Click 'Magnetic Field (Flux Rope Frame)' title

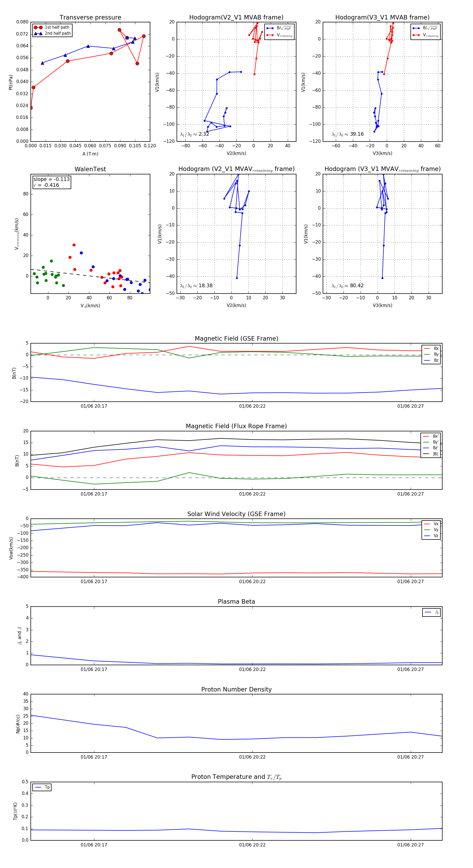coord(236,426)
